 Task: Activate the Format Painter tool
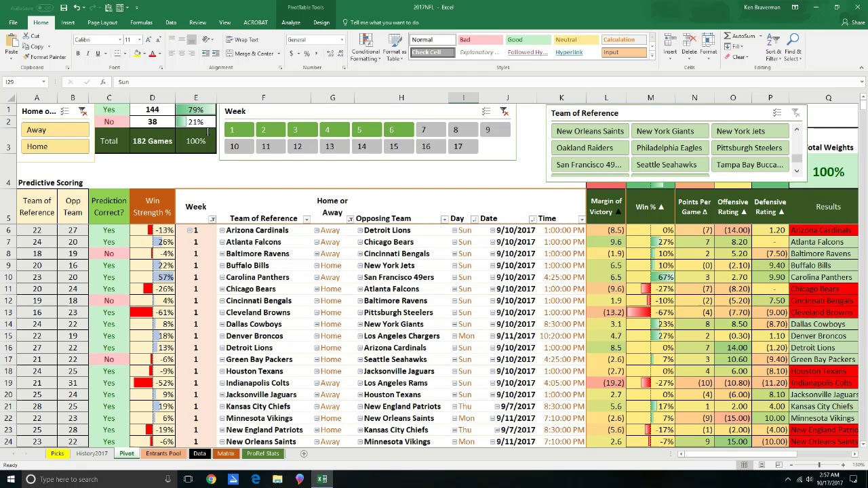click(44, 57)
